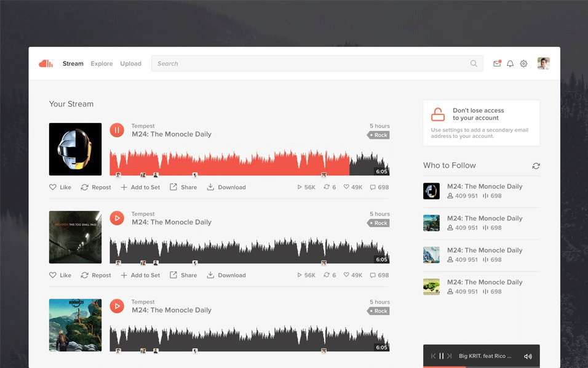Click first track's 49K likes count
This screenshot has width=588, height=368.
[x=353, y=187]
